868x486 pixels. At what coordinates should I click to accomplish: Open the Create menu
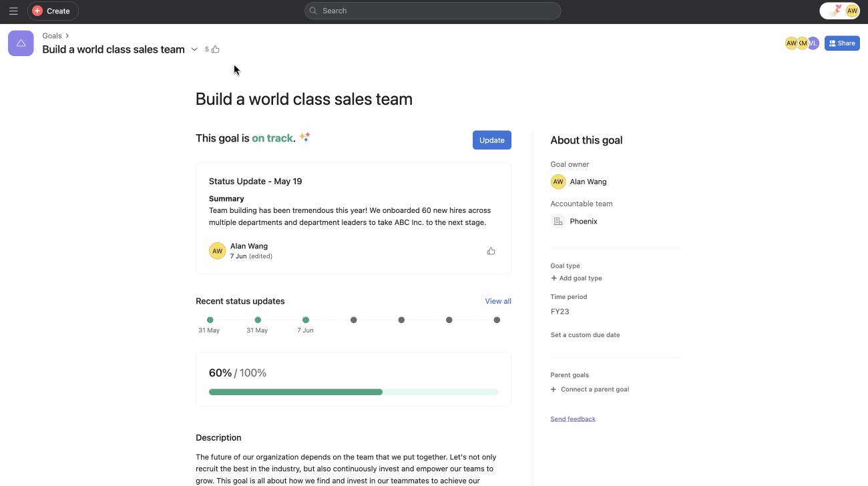pyautogui.click(x=53, y=11)
